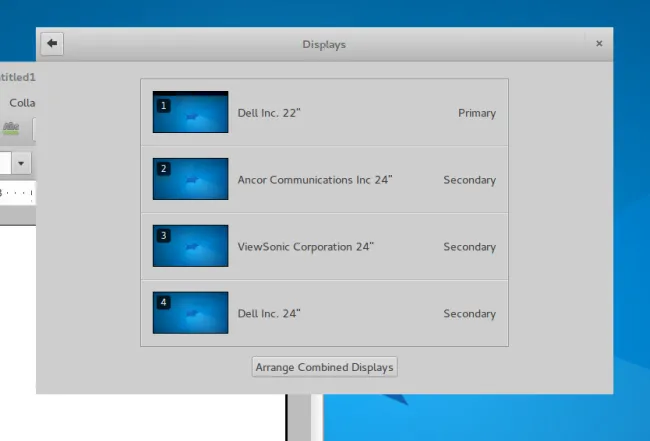Select Dell Inc. 24" display label

(x=269, y=313)
